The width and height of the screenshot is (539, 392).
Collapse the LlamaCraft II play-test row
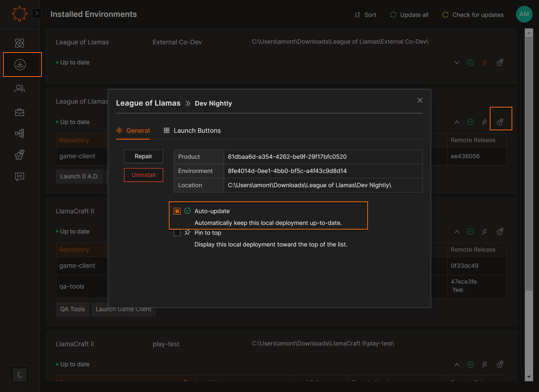tap(457, 365)
